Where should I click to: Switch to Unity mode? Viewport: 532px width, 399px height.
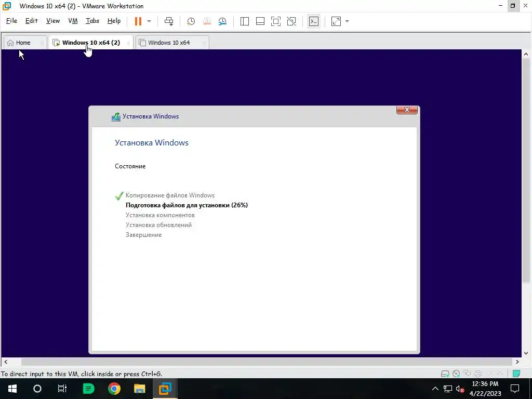tap(291, 21)
